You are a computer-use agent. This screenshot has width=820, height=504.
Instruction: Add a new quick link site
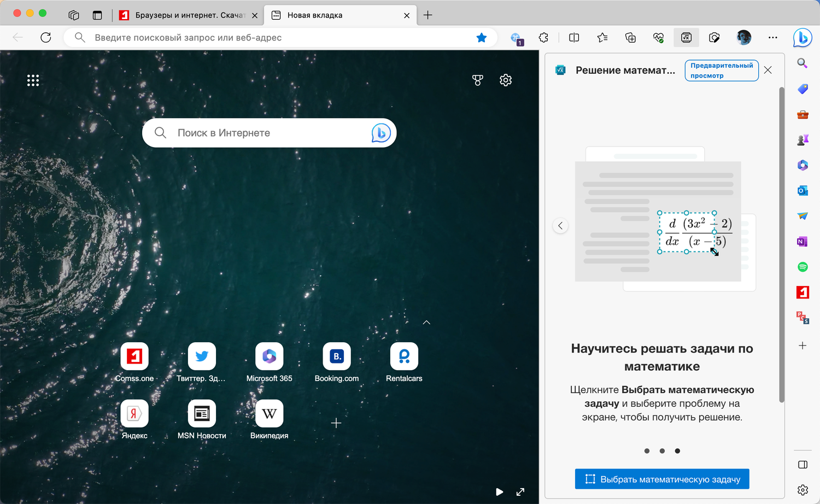point(336,423)
